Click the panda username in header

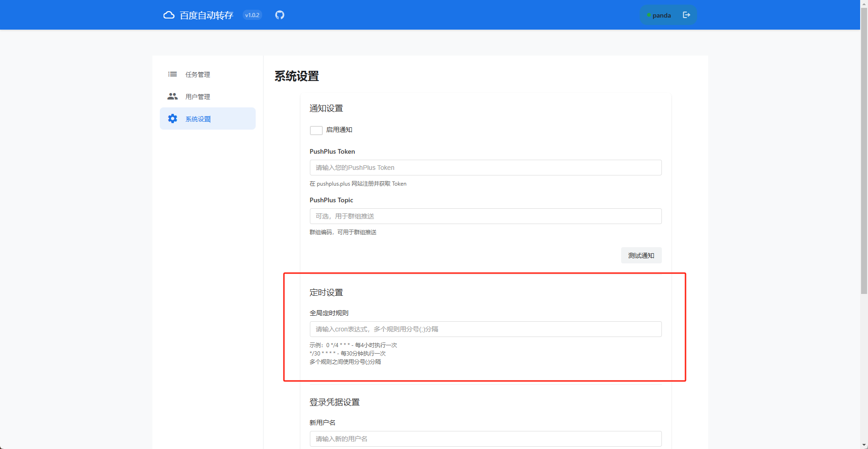coord(661,15)
